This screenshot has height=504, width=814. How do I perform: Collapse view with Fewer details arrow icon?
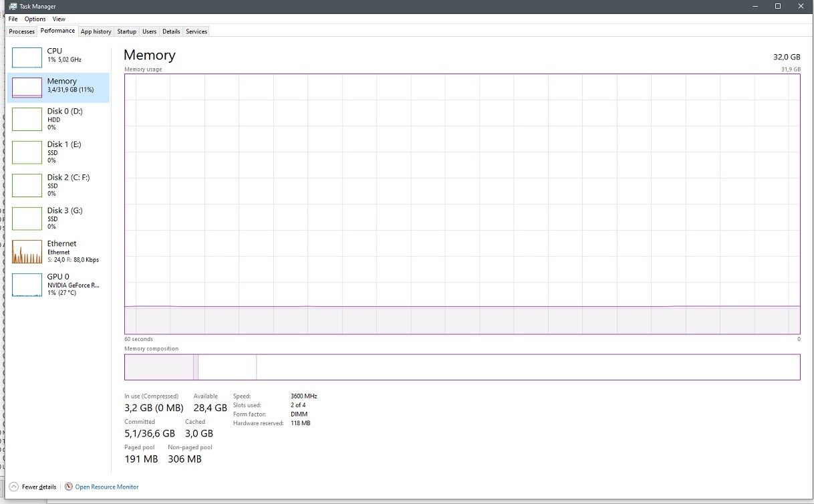pyautogui.click(x=13, y=487)
